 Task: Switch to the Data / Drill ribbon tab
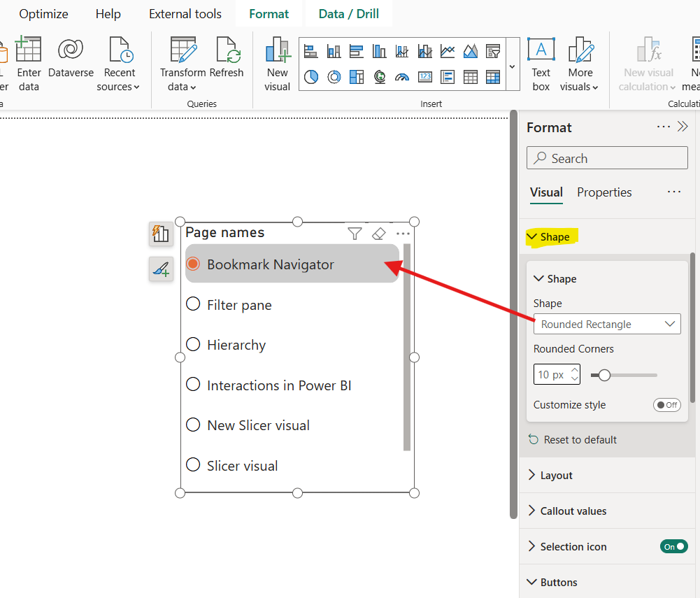point(348,13)
